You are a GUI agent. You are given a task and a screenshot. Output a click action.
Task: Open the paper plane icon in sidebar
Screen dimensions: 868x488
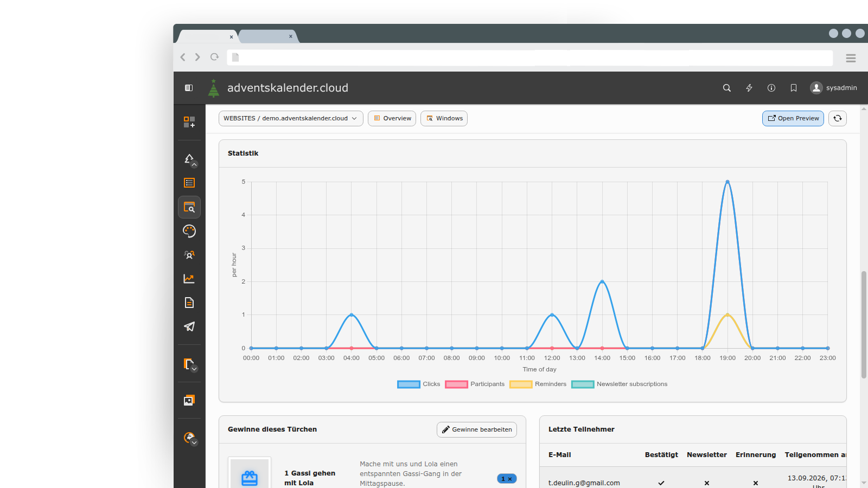[x=189, y=326]
